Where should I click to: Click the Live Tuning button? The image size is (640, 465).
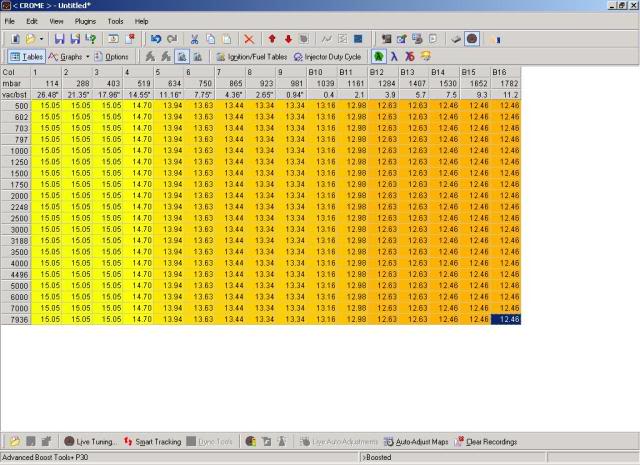[91, 441]
